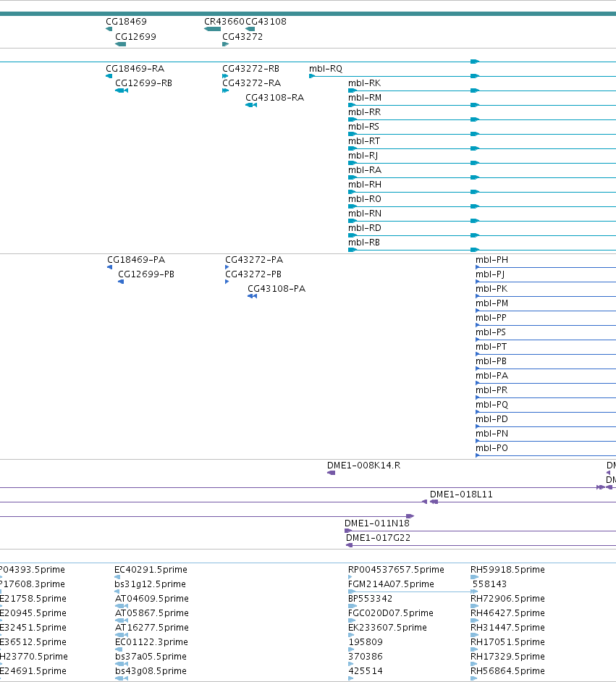
Task: Click the mbl-PD protein
Action: (491, 419)
